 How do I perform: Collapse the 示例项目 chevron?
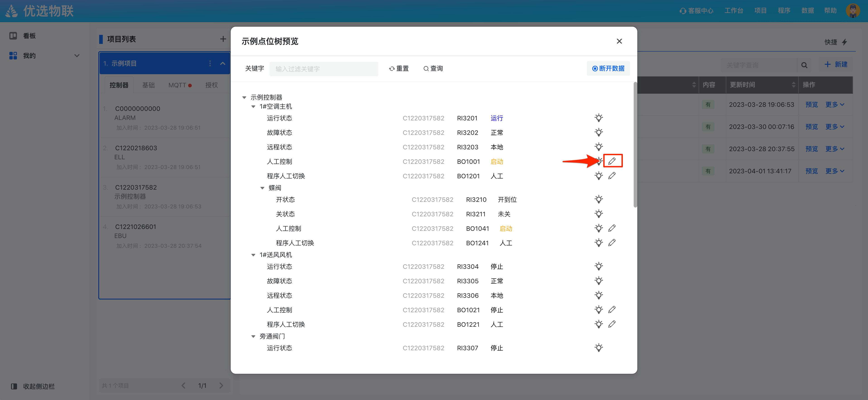click(x=223, y=63)
